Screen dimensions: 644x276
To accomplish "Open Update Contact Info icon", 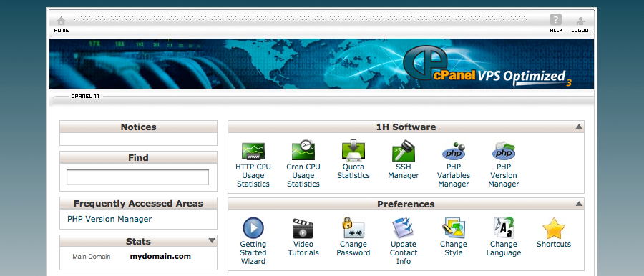I will (404, 228).
